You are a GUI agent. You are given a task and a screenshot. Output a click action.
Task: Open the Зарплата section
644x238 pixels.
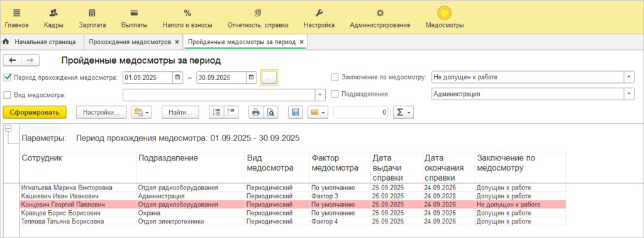point(92,18)
